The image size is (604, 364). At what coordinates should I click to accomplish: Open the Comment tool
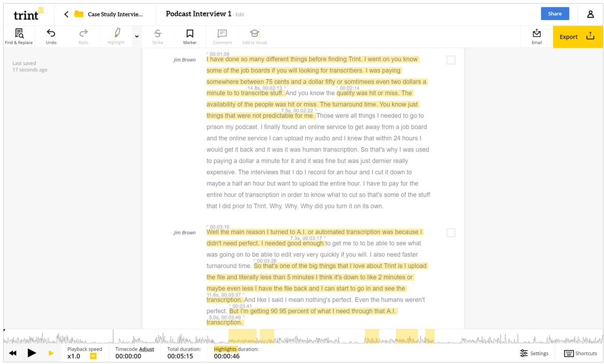point(222,37)
